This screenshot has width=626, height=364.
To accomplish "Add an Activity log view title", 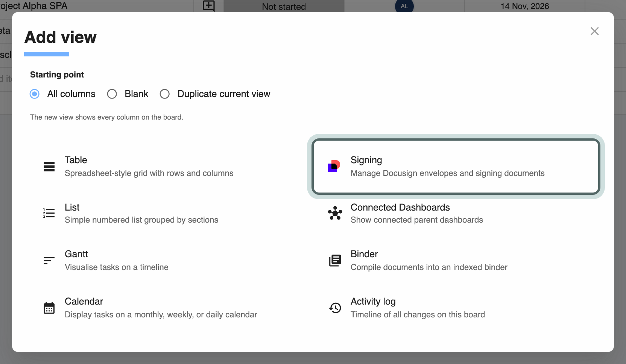I will (373, 302).
